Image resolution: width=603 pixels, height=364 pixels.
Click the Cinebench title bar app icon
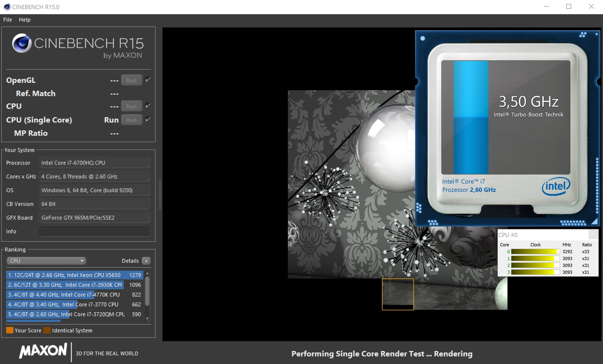tap(7, 7)
